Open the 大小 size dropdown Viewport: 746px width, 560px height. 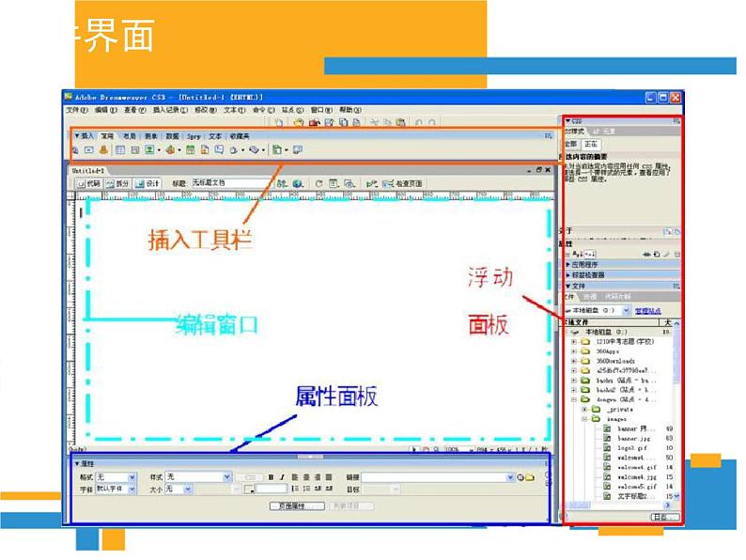click(179, 490)
